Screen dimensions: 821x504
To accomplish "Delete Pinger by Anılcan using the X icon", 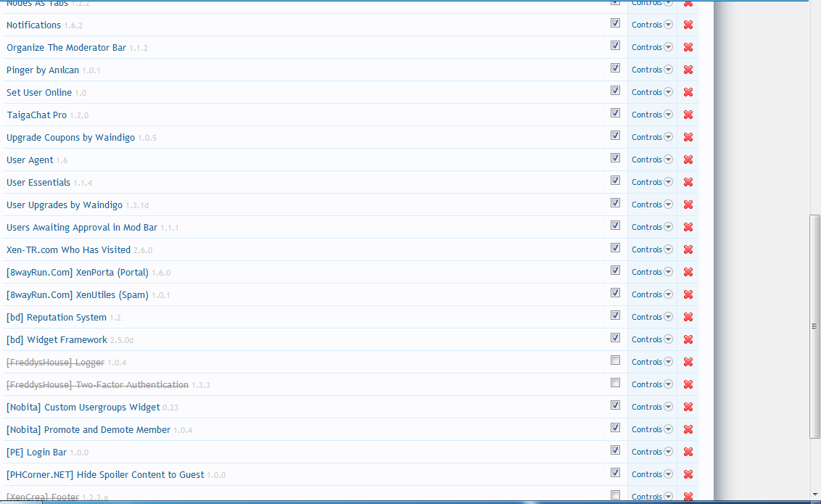I will pyautogui.click(x=688, y=69).
